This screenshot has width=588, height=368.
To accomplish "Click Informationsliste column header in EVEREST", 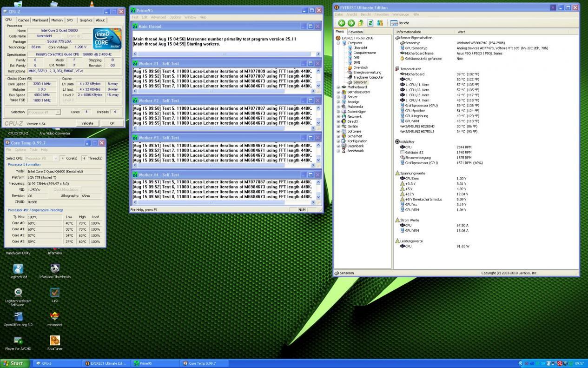I will point(424,32).
